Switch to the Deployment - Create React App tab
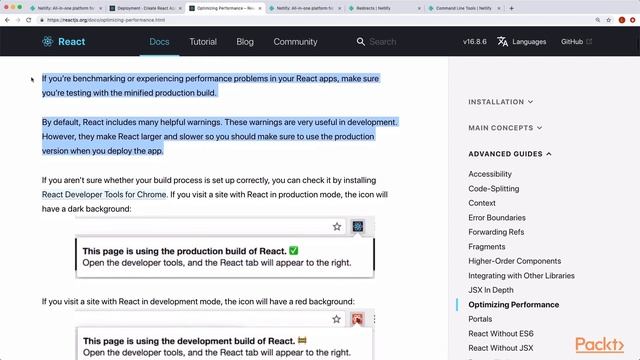Image resolution: width=640 pixels, height=360 pixels. (x=146, y=8)
